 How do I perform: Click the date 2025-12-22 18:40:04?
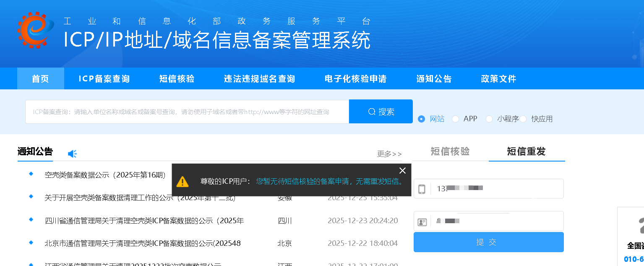click(x=363, y=243)
